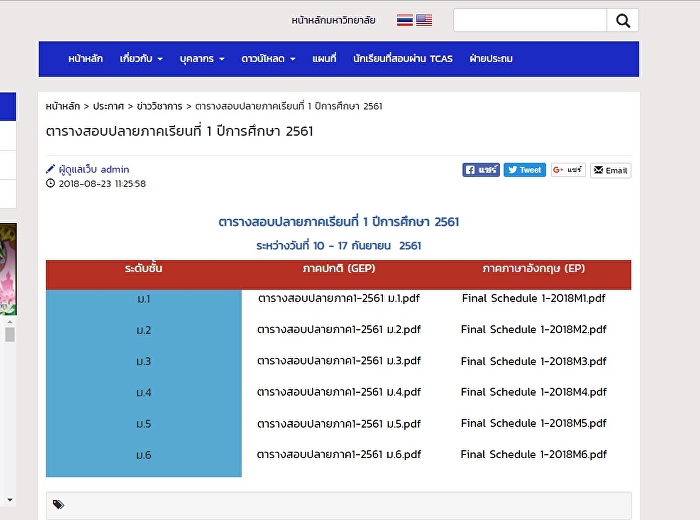Expand the เกี่ยวกับ dropdown menu
This screenshot has height=520, width=700.
click(x=140, y=59)
